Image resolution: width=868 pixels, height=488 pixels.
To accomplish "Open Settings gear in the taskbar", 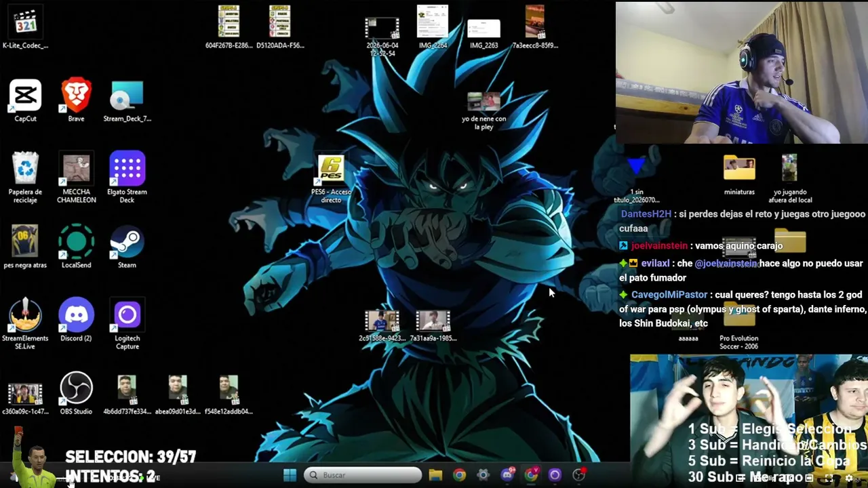I will pyautogui.click(x=483, y=475).
